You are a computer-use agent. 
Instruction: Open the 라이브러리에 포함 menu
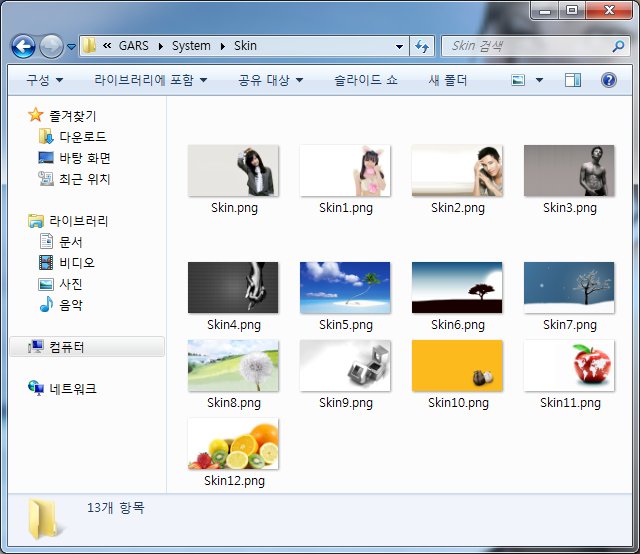coord(151,80)
